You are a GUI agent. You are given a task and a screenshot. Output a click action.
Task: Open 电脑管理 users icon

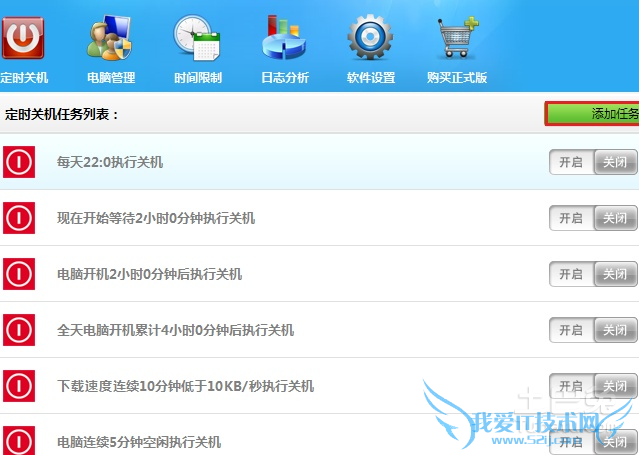point(110,38)
